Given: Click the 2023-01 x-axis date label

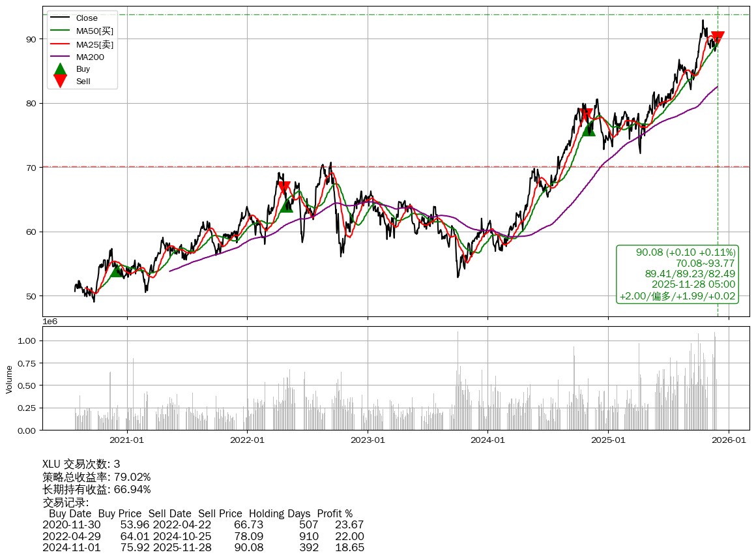Looking at the screenshot, I should click(368, 440).
